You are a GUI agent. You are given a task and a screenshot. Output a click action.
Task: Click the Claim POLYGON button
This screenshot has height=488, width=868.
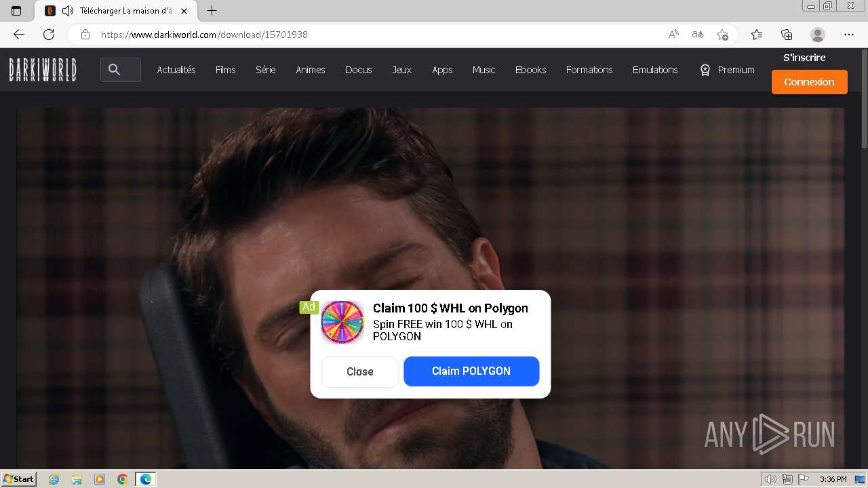click(471, 371)
